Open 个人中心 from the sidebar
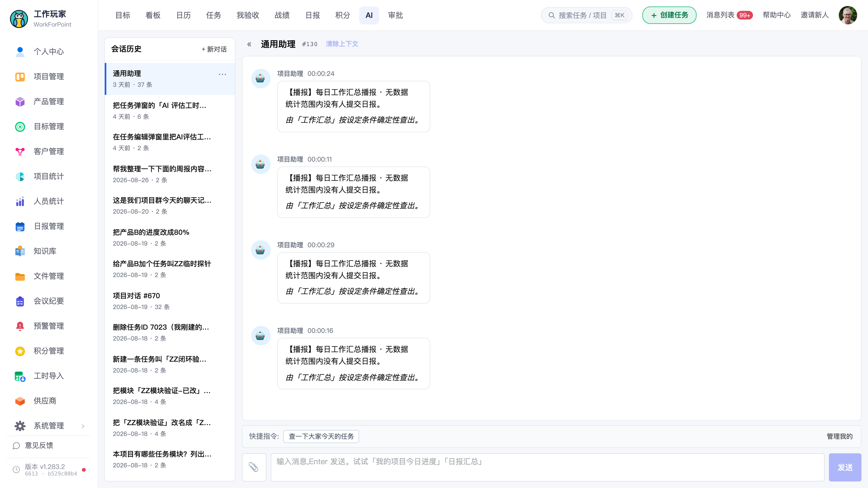868x488 pixels. [49, 52]
